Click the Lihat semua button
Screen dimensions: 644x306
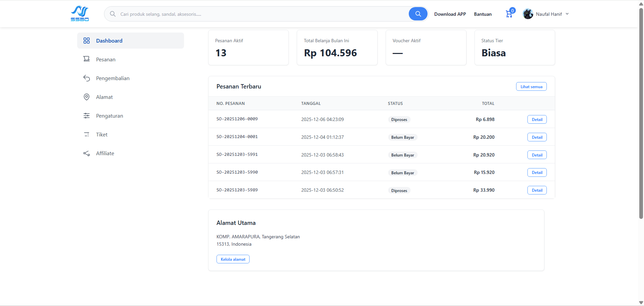[531, 86]
